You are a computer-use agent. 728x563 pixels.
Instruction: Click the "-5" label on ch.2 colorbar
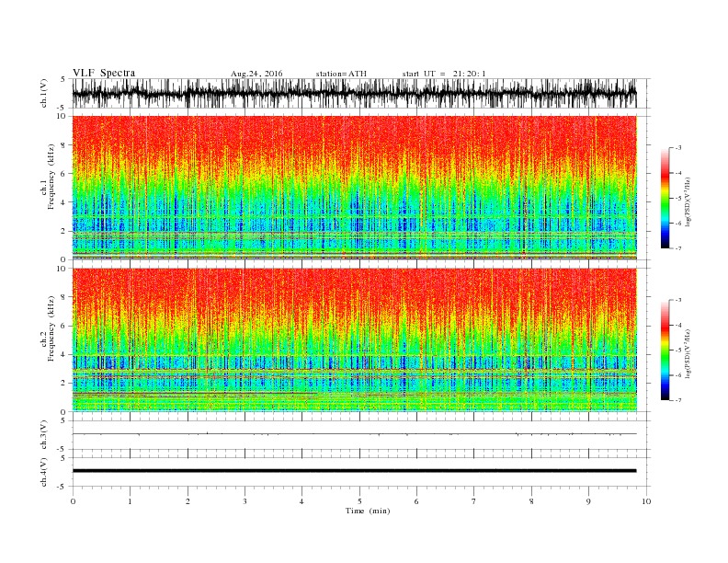(678, 350)
